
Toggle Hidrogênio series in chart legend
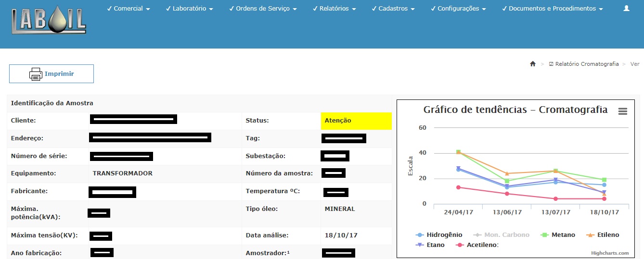point(439,235)
